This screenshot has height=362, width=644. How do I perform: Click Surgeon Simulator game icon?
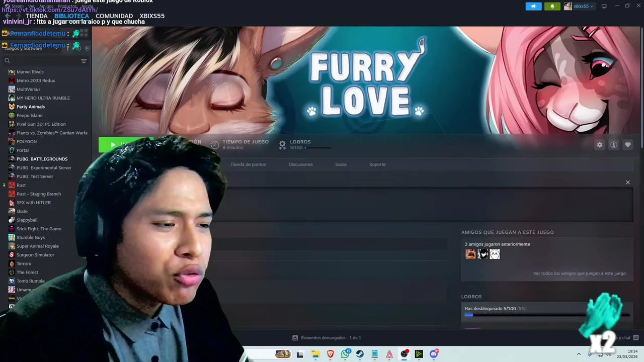click(12, 255)
